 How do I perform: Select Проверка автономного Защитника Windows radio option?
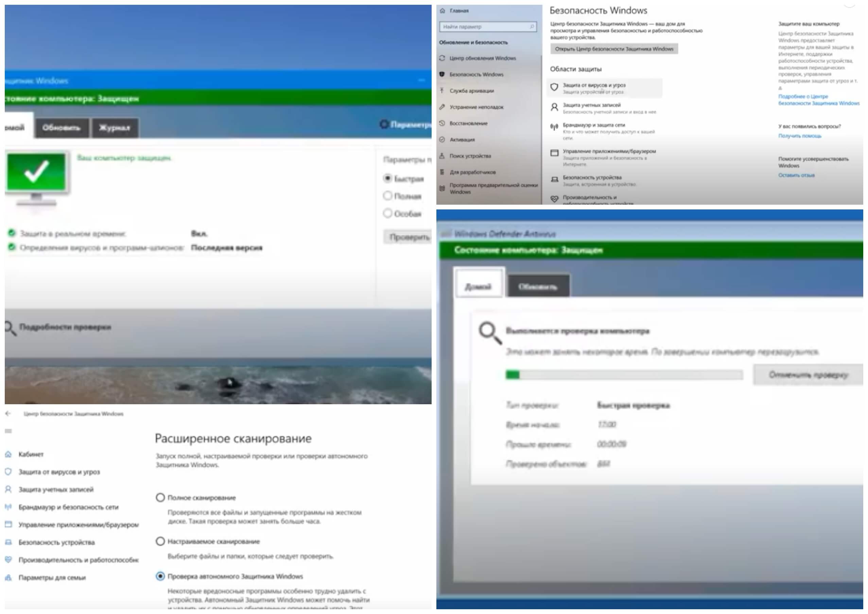160,576
